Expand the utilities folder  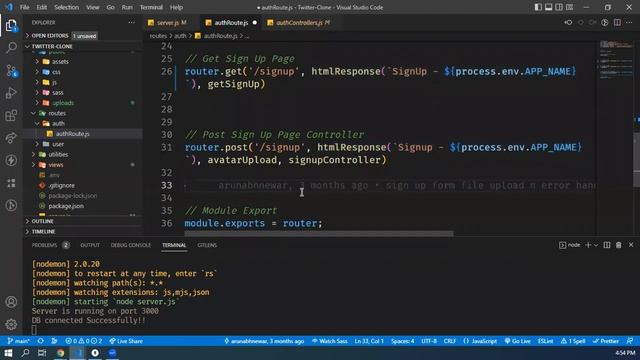pos(58,154)
